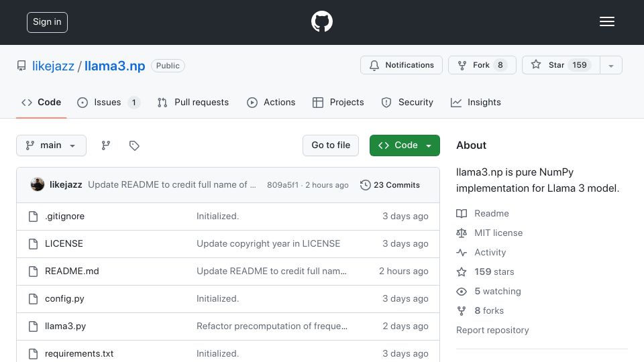Image resolution: width=644 pixels, height=362 pixels.
Task: Click the Notifications bell button
Action: (401, 65)
